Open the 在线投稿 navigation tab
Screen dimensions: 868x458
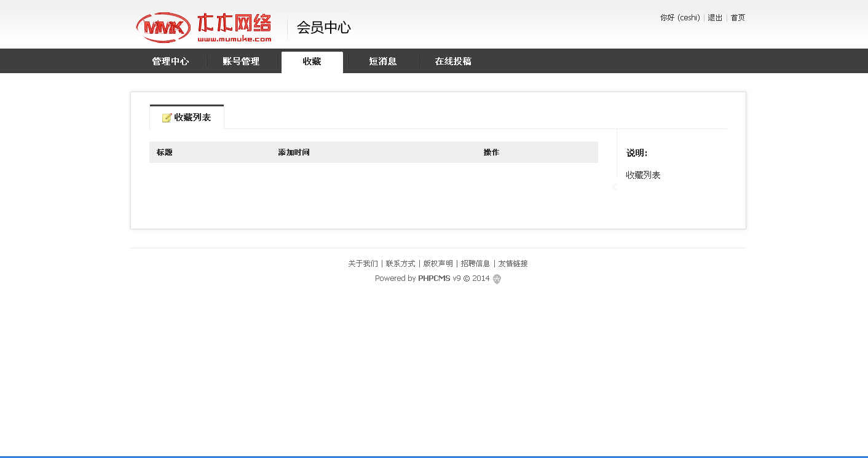pyautogui.click(x=453, y=61)
